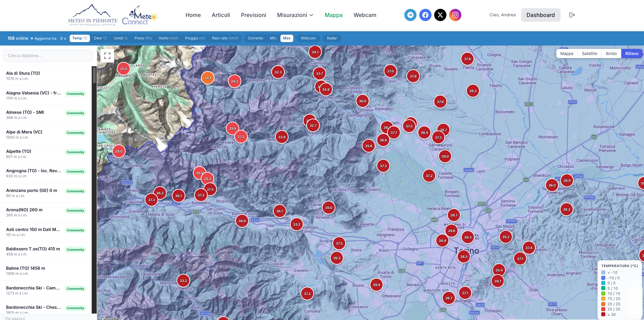This screenshot has height=320, width=644.
Task: Click the orange 24.1 station marker
Action: point(208,78)
